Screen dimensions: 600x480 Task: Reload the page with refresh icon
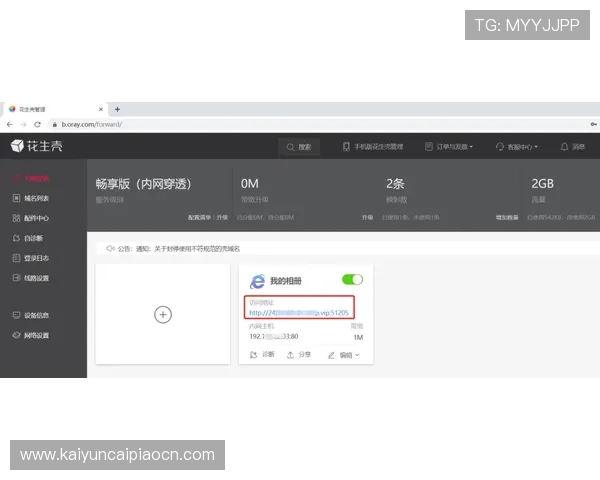click(x=37, y=124)
